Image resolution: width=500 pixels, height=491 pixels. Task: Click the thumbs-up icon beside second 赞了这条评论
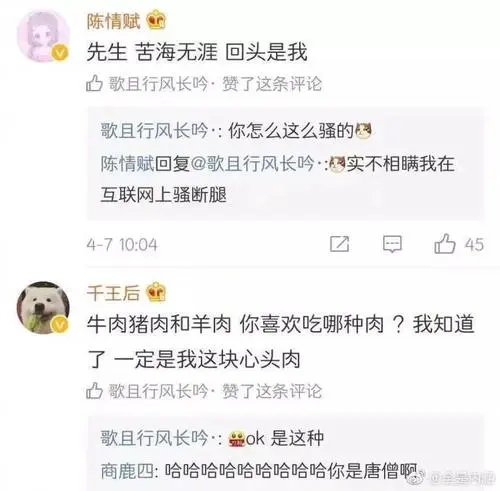(x=94, y=390)
